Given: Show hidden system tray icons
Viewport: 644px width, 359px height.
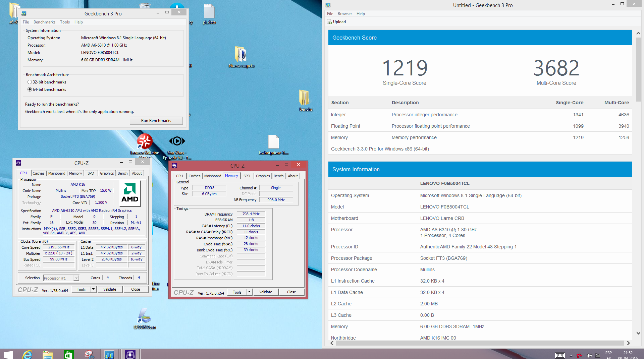Looking at the screenshot, I should tap(571, 356).
